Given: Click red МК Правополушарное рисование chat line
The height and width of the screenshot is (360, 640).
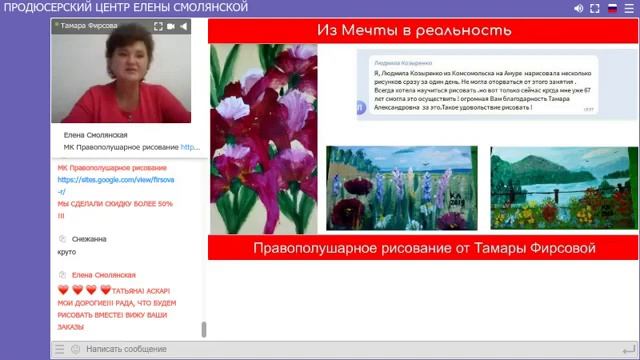Looking at the screenshot, I should (x=112, y=168).
